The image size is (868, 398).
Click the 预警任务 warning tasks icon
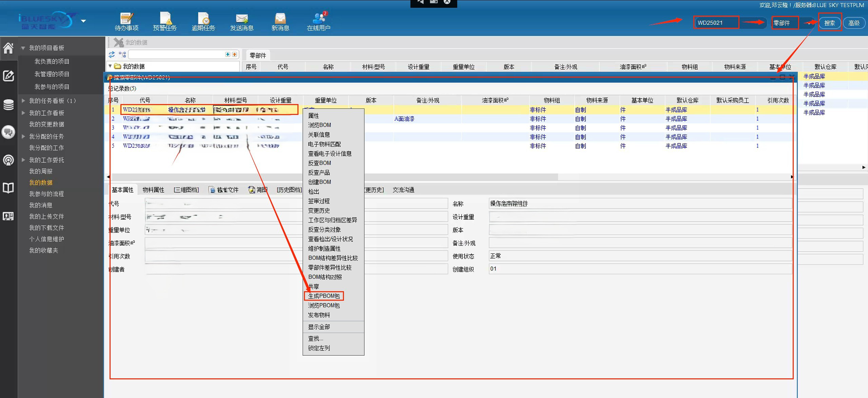pyautogui.click(x=165, y=19)
